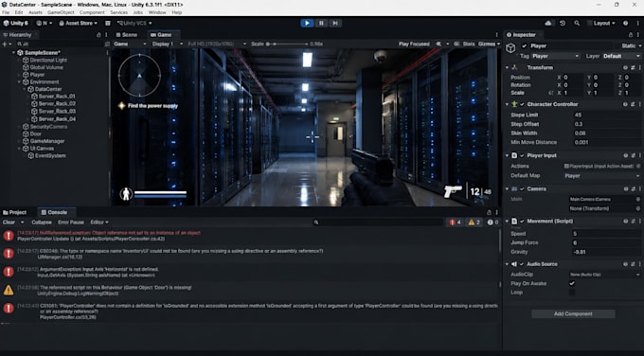The height and width of the screenshot is (356, 644).
Task: Open the Layout dropdown
Action: click(x=601, y=23)
